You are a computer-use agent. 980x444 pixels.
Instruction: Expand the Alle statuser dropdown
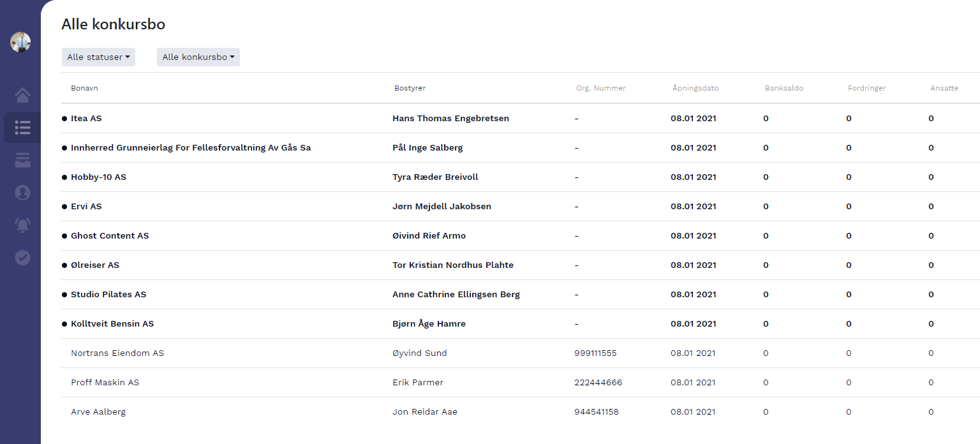(x=98, y=57)
